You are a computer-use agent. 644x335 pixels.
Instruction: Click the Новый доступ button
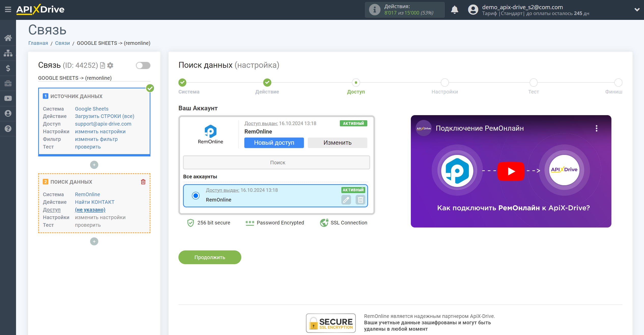[274, 142]
